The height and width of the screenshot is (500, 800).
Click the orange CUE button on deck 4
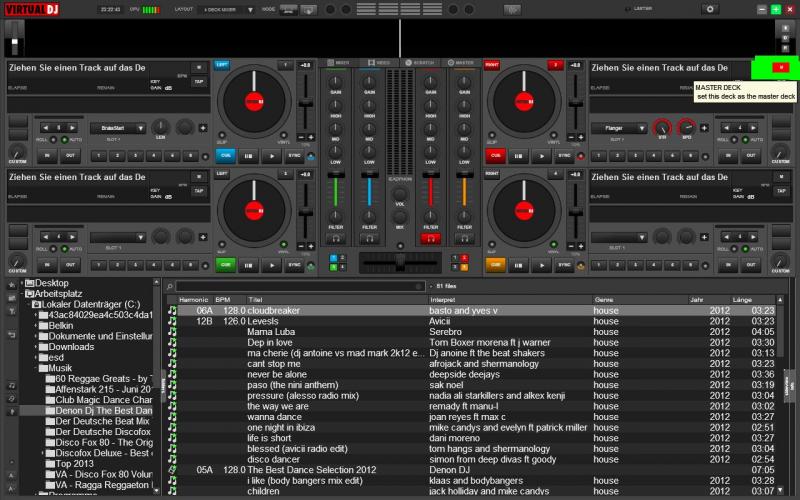(494, 265)
